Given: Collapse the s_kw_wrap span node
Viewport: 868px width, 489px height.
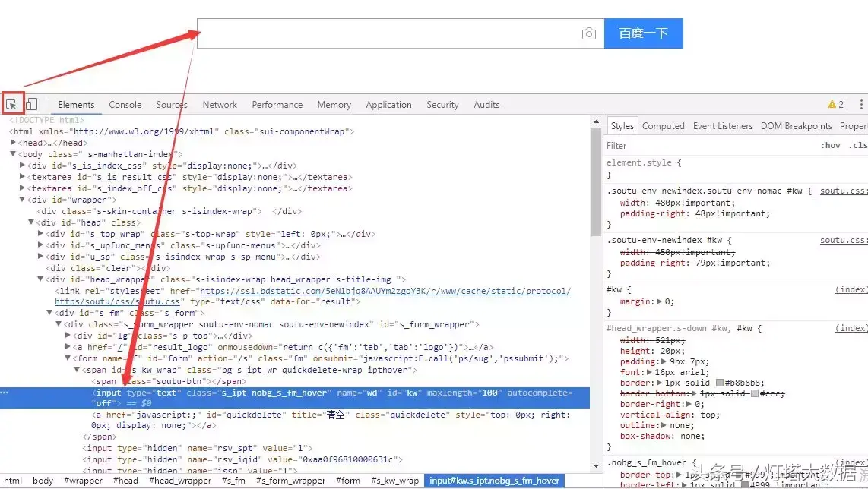Looking at the screenshot, I should (x=77, y=370).
